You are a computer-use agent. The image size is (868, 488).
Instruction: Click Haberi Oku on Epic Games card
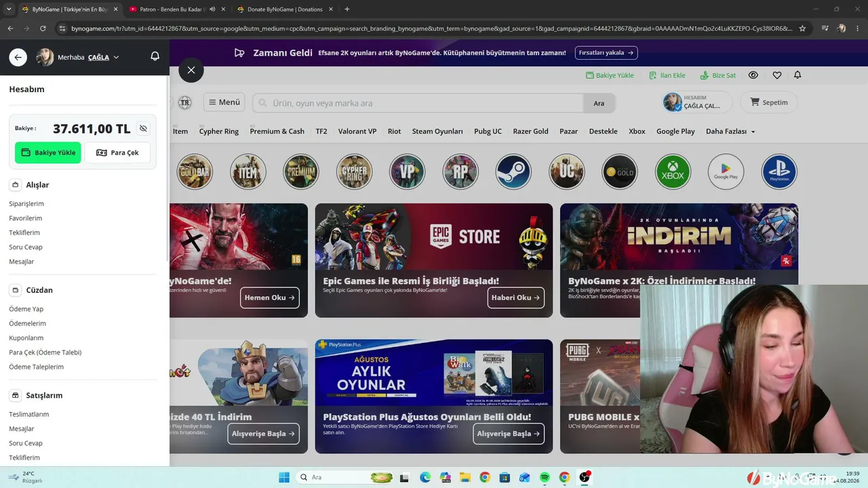point(516,298)
